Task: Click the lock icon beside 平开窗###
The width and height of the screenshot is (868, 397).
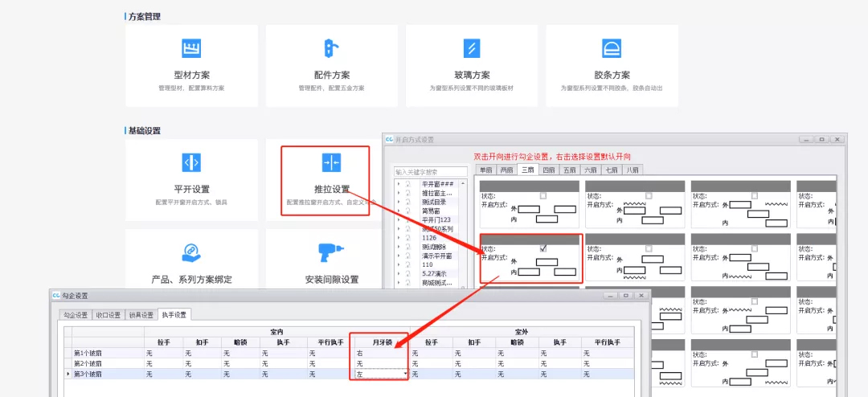Action: point(407,184)
